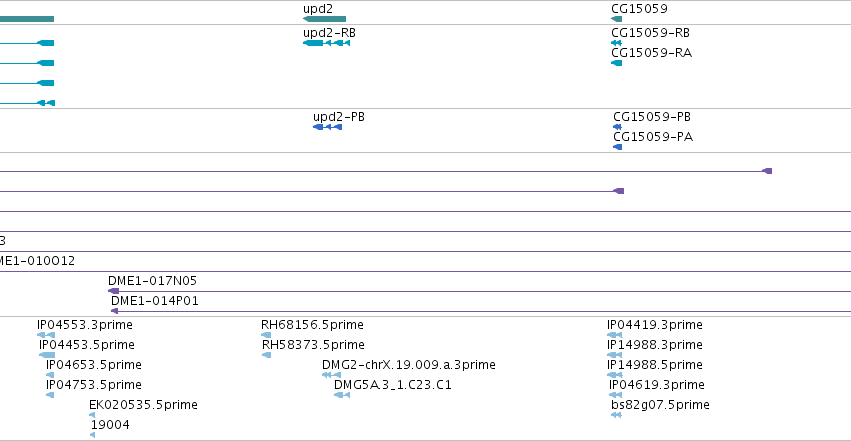Click the IP04619.3prime EST label
The height and width of the screenshot is (441, 851).
[657, 385]
